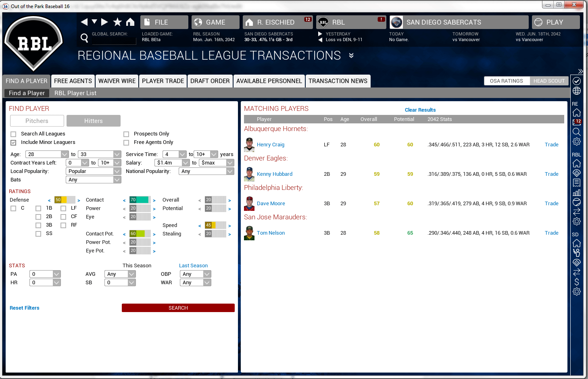
Task: Enable Free Agents Only checkbox
Action: (x=126, y=143)
